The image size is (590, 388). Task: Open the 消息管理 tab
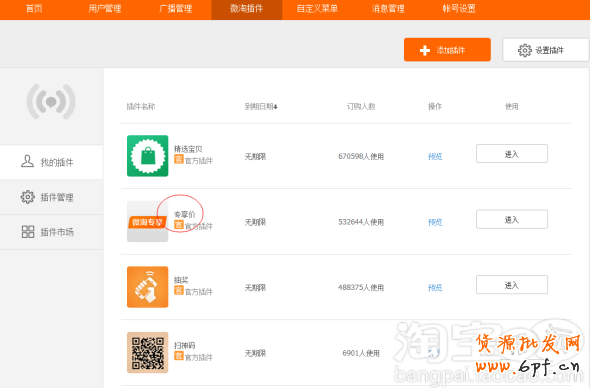click(388, 9)
